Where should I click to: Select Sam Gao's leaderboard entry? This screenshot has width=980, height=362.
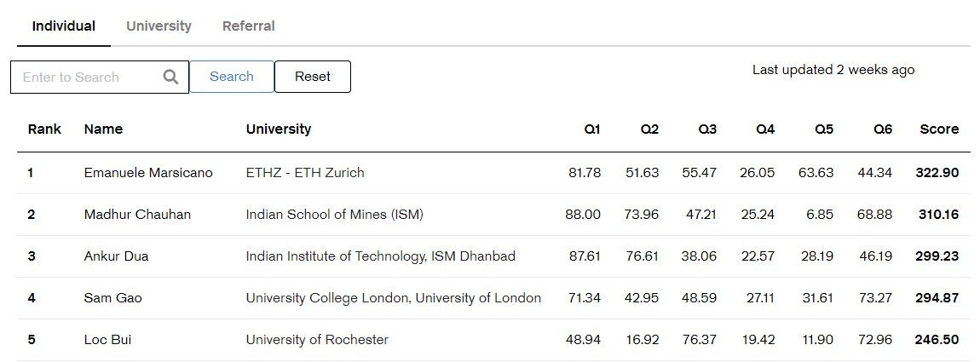[112, 298]
